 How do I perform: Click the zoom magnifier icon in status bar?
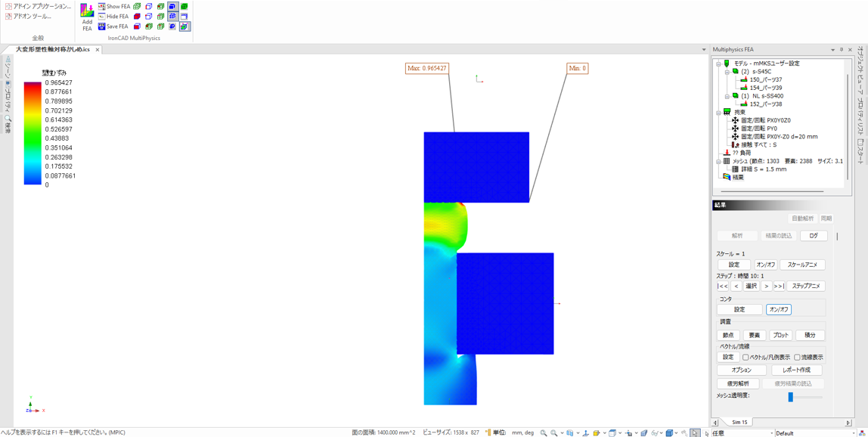(544, 432)
